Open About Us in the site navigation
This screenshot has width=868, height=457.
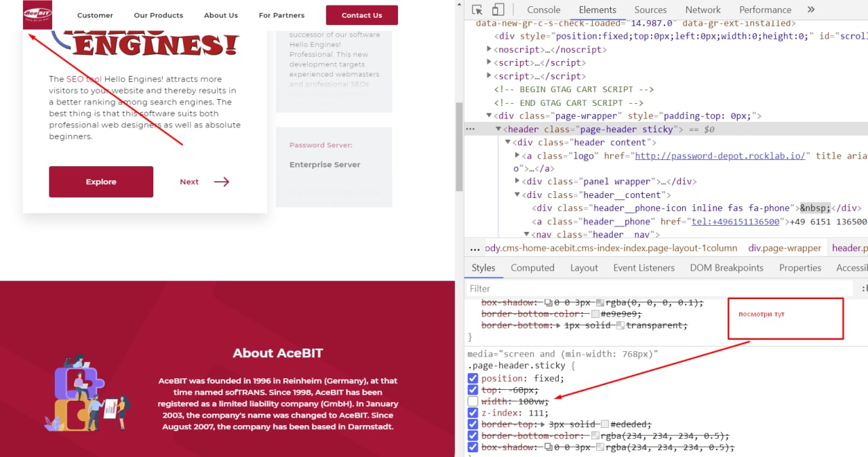(221, 15)
